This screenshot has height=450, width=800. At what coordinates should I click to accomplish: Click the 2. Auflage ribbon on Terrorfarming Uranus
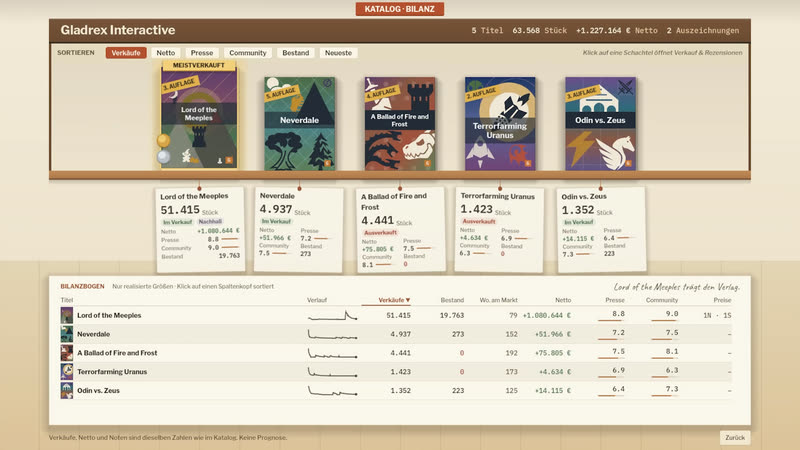(482, 93)
